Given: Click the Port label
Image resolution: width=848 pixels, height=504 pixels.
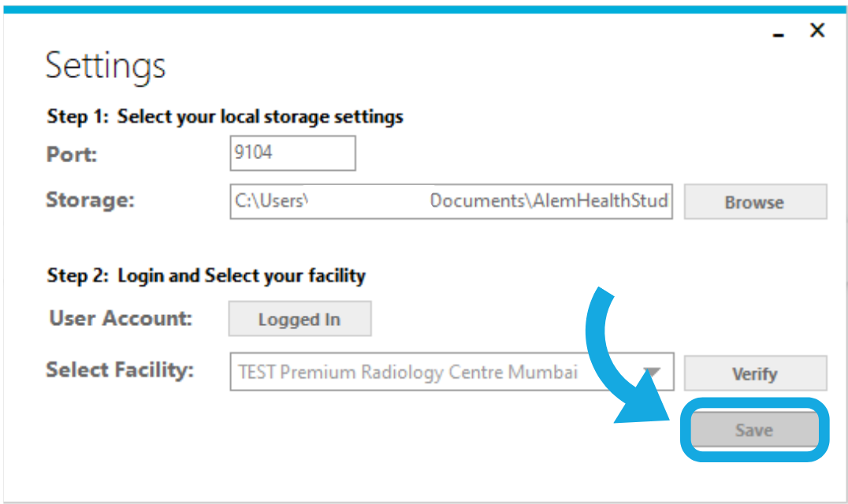Looking at the screenshot, I should tap(72, 154).
